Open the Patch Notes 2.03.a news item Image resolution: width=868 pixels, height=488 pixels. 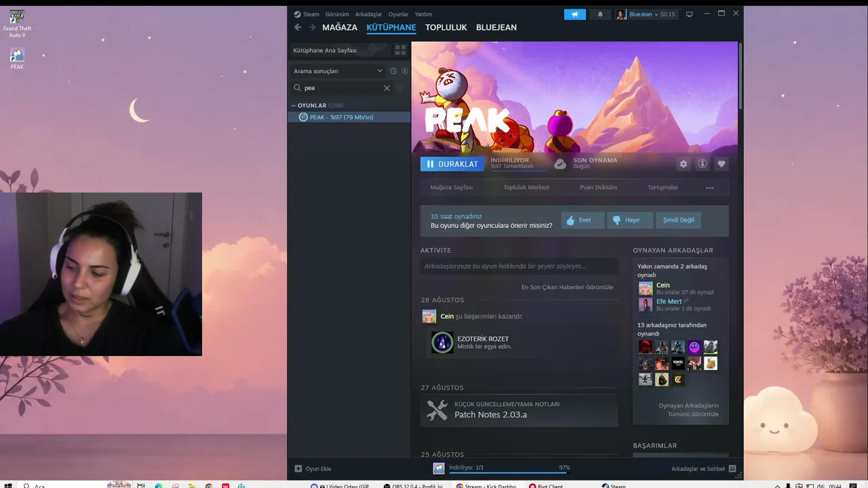point(519,411)
